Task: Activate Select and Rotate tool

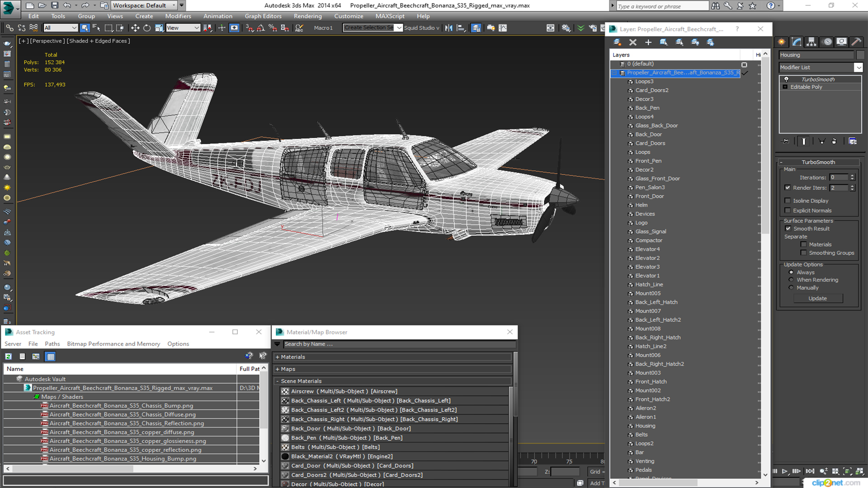Action: pyautogui.click(x=146, y=28)
